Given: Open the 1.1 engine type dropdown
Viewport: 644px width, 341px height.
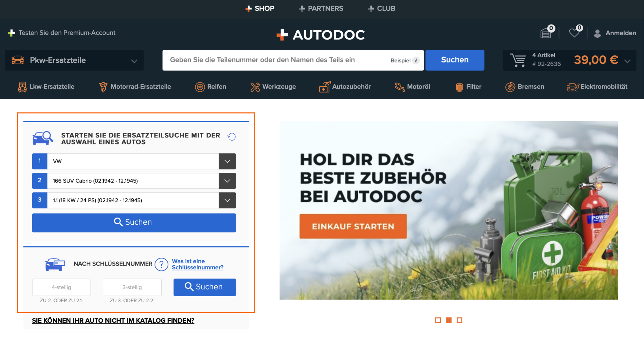Looking at the screenshot, I should 227,200.
